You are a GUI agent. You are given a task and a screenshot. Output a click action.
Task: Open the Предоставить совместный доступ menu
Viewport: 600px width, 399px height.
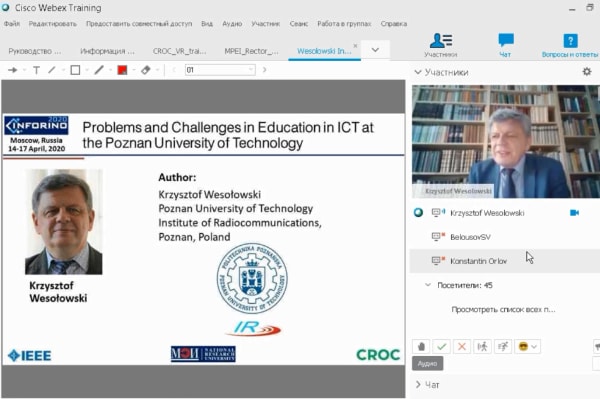139,24
